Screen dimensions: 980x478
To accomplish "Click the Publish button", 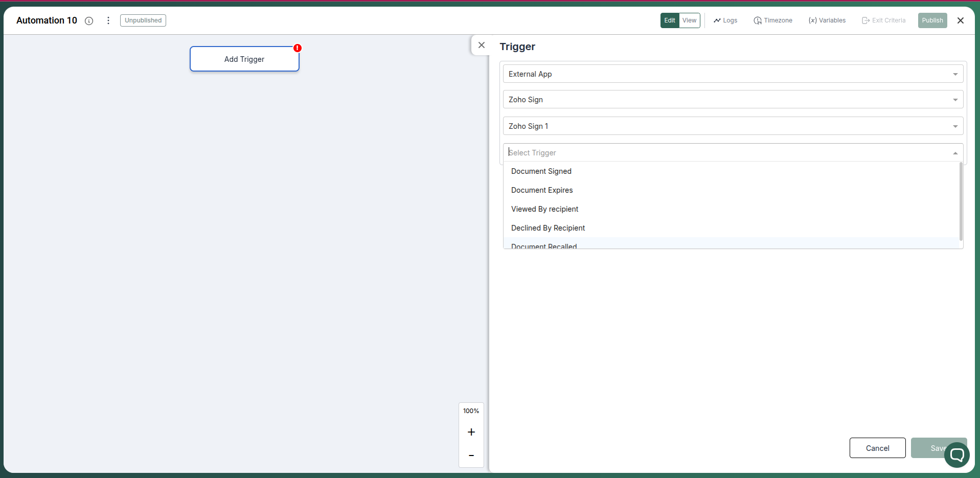I will pos(932,20).
